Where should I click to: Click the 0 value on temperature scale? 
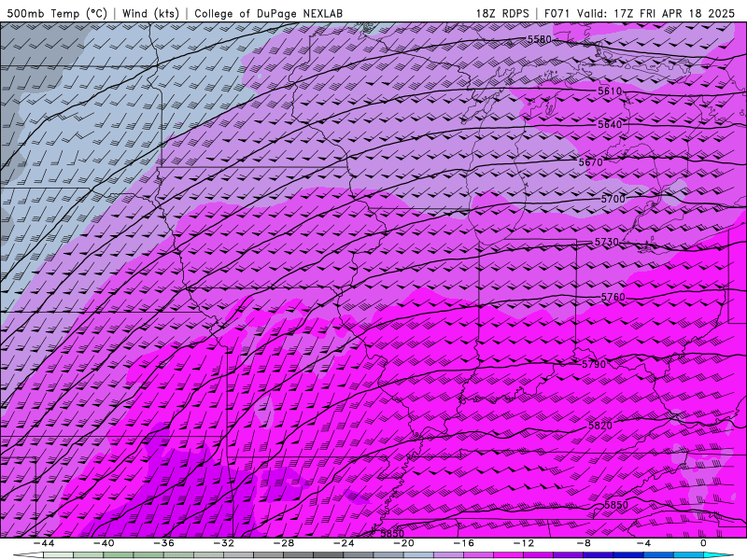704,543
